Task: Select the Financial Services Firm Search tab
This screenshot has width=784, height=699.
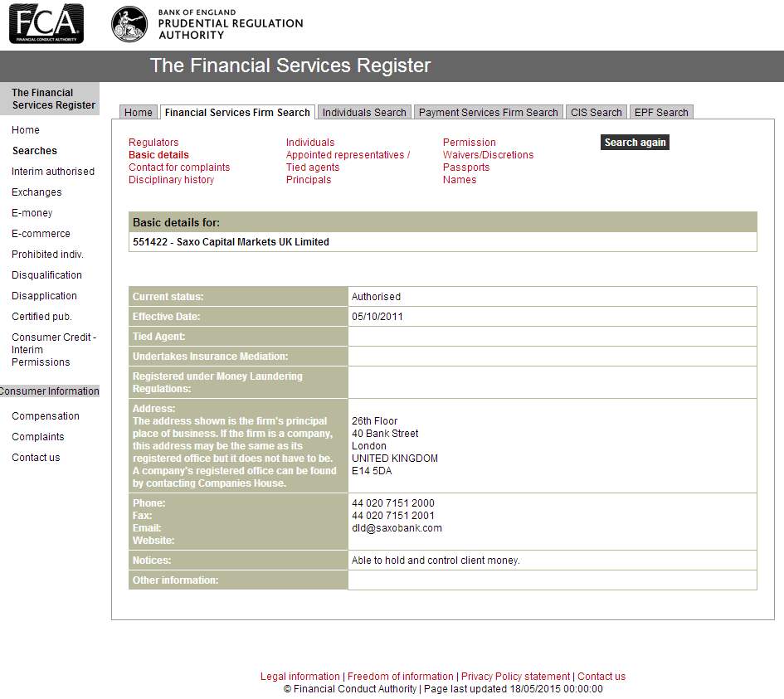Action: 237,113
